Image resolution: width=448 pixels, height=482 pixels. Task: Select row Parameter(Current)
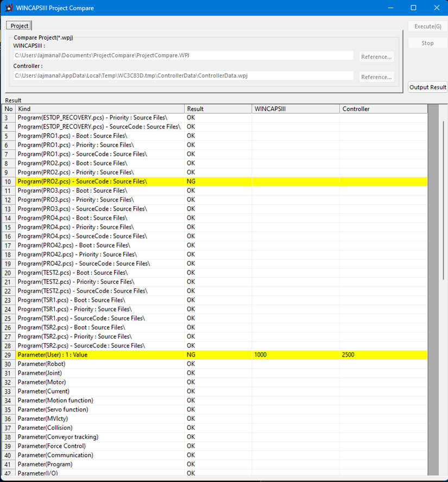click(214, 391)
